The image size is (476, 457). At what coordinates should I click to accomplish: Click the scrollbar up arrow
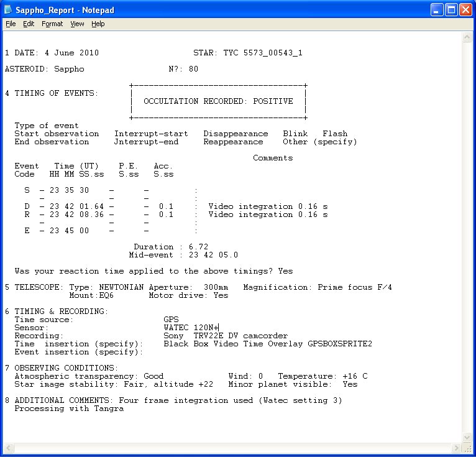click(x=467, y=37)
